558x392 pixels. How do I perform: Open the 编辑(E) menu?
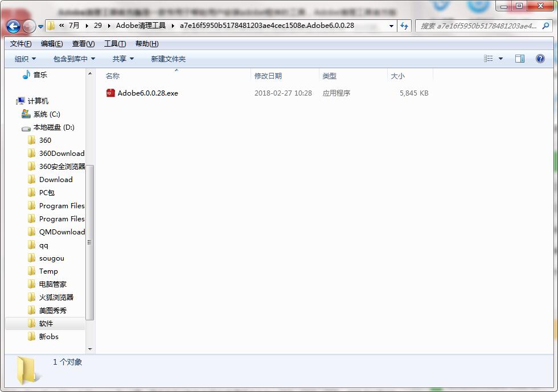[52, 44]
